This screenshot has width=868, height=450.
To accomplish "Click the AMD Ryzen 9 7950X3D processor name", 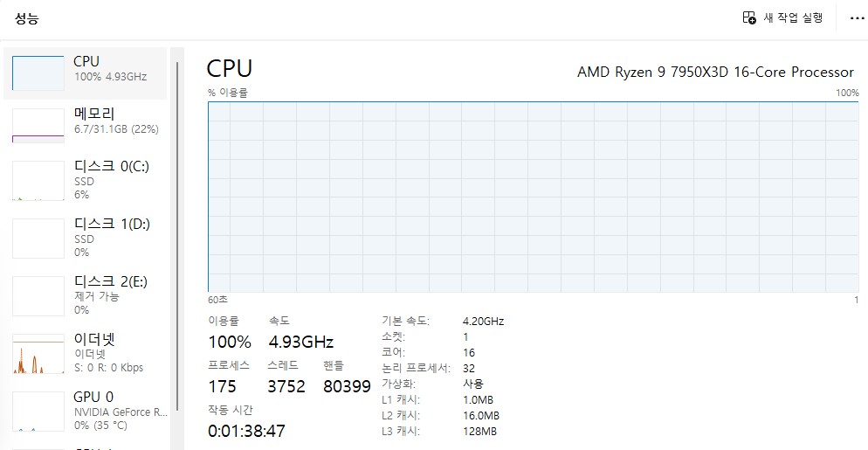I will (x=715, y=72).
